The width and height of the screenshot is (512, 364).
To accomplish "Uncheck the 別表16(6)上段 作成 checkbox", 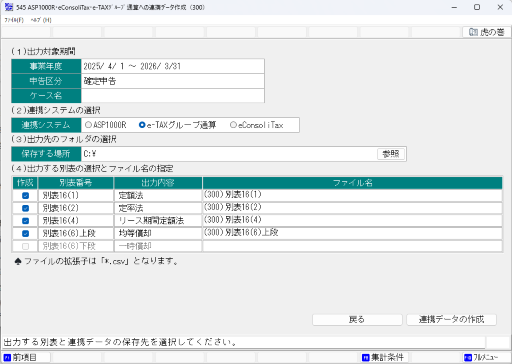I will coord(25,234).
